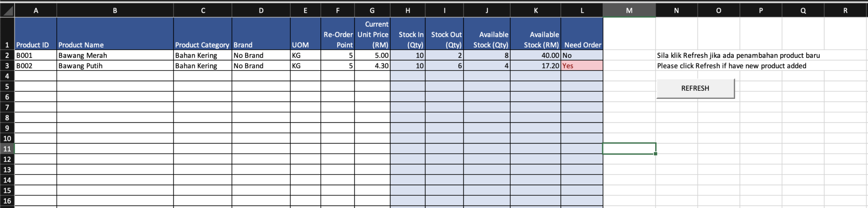Viewport: 868px width, 208px height.
Task: Click the Product ID header cell
Action: [x=36, y=34]
